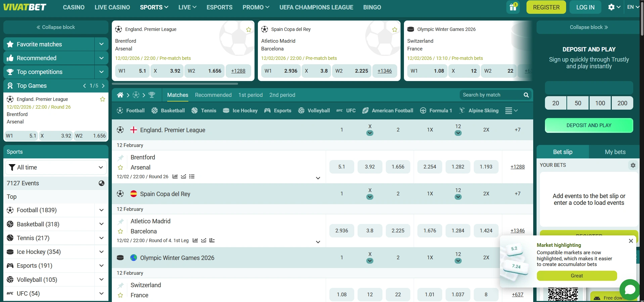Focus the Search by match field
Viewport: 644px width, 302px height.
pos(491,95)
